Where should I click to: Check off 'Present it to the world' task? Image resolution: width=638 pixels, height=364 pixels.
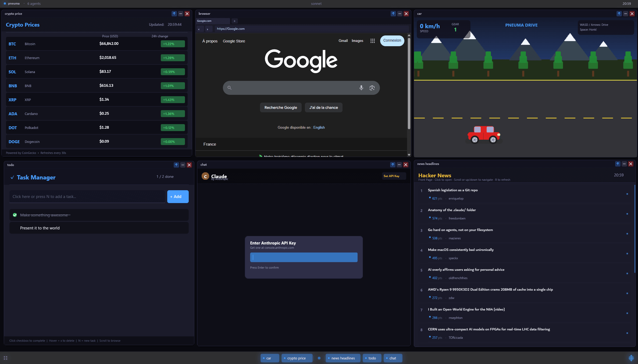[x=15, y=228]
